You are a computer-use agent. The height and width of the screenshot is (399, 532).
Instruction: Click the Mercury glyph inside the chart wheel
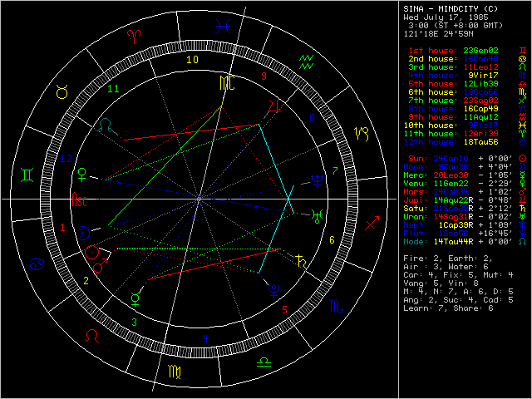[x=135, y=298]
